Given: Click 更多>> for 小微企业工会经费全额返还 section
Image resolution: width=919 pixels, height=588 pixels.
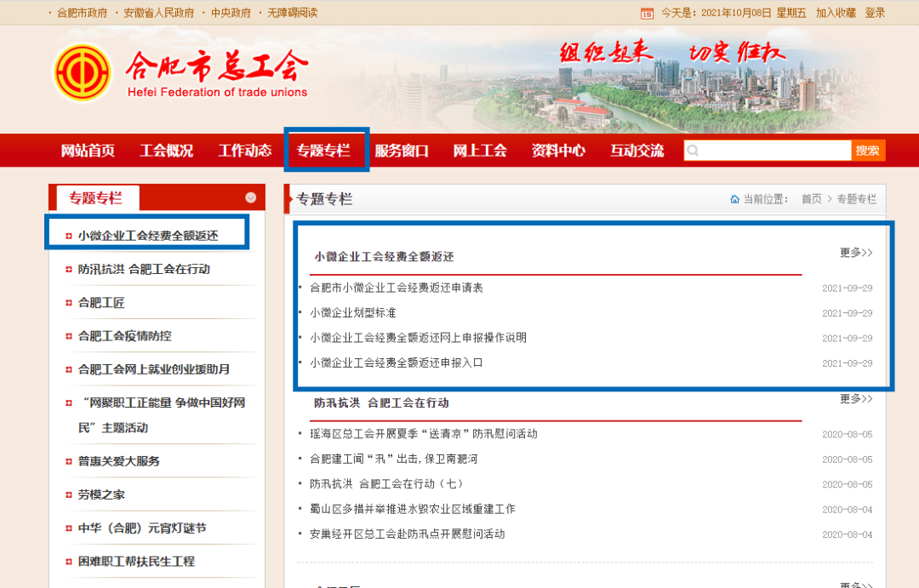Looking at the screenshot, I should pyautogui.click(x=856, y=253).
